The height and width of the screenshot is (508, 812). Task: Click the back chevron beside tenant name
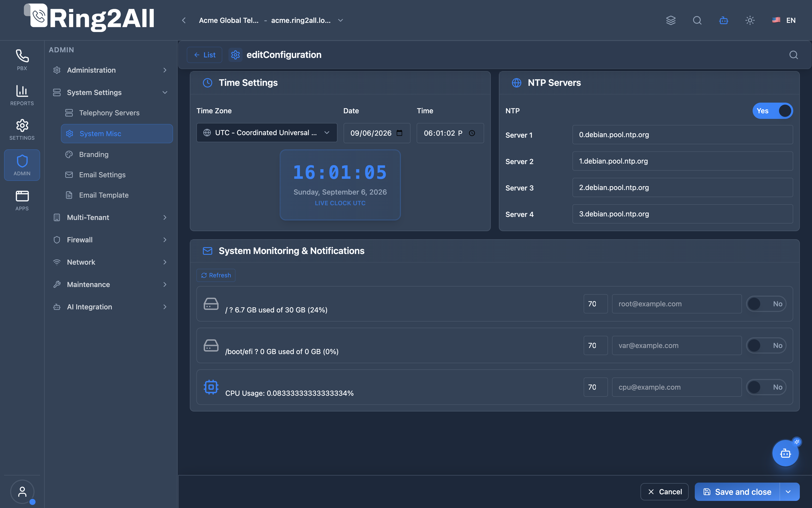click(184, 20)
